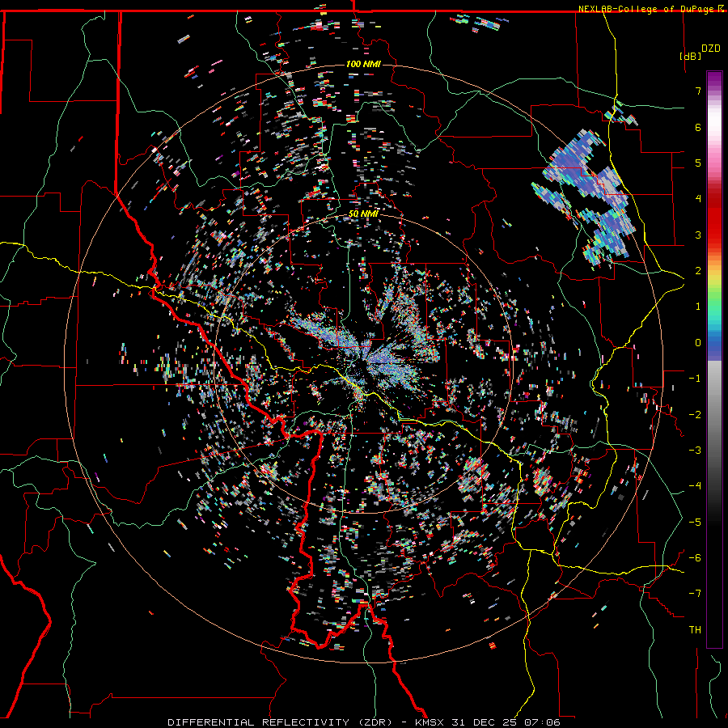This screenshot has width=728, height=728.
Task: Click the Differential Reflectivity KMSX caption text
Action: [364, 722]
